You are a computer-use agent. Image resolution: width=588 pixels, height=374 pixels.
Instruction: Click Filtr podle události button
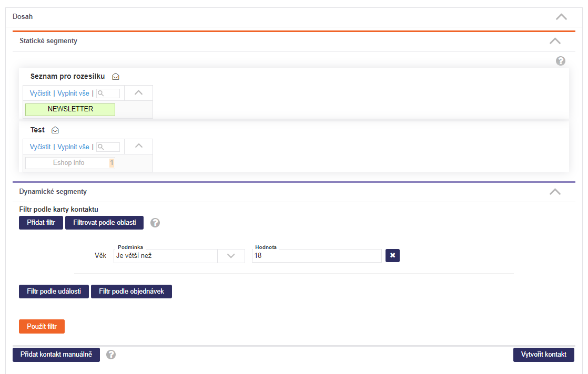54,292
